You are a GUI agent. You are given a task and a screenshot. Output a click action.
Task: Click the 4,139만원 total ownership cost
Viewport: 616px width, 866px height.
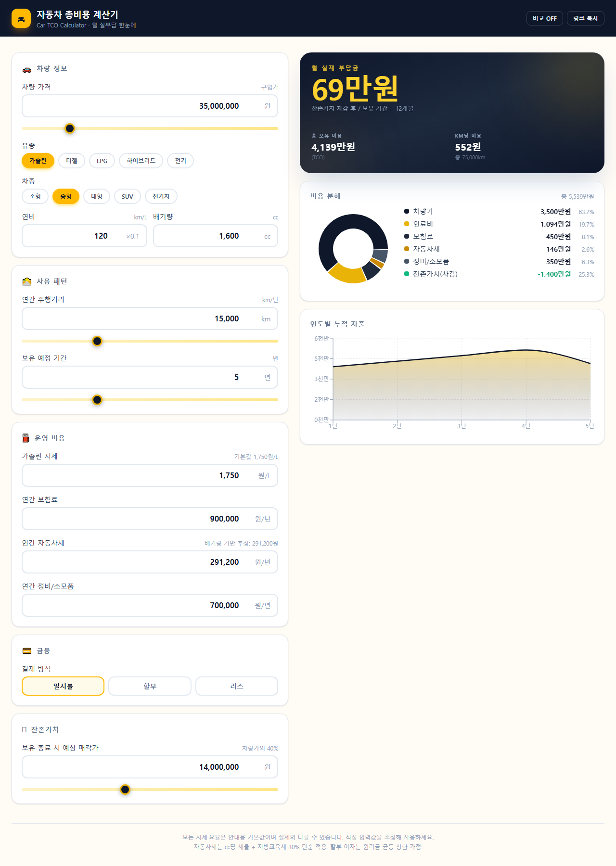click(x=333, y=147)
